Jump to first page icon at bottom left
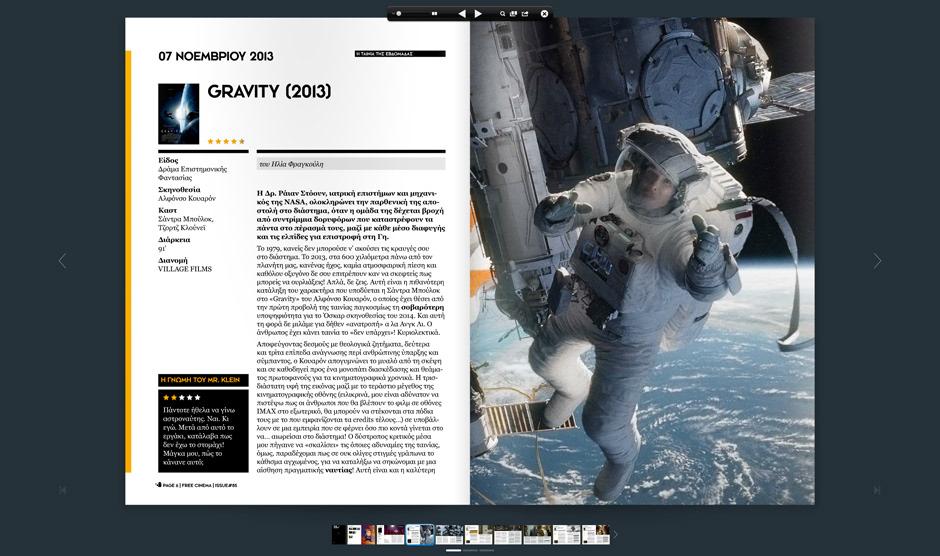Viewport: 940px width, 556px height. click(x=62, y=490)
